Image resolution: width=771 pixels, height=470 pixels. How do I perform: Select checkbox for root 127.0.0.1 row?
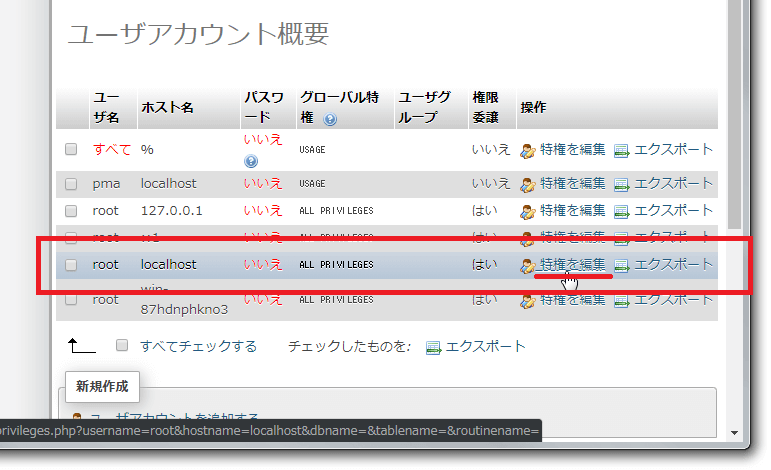tap(71, 211)
